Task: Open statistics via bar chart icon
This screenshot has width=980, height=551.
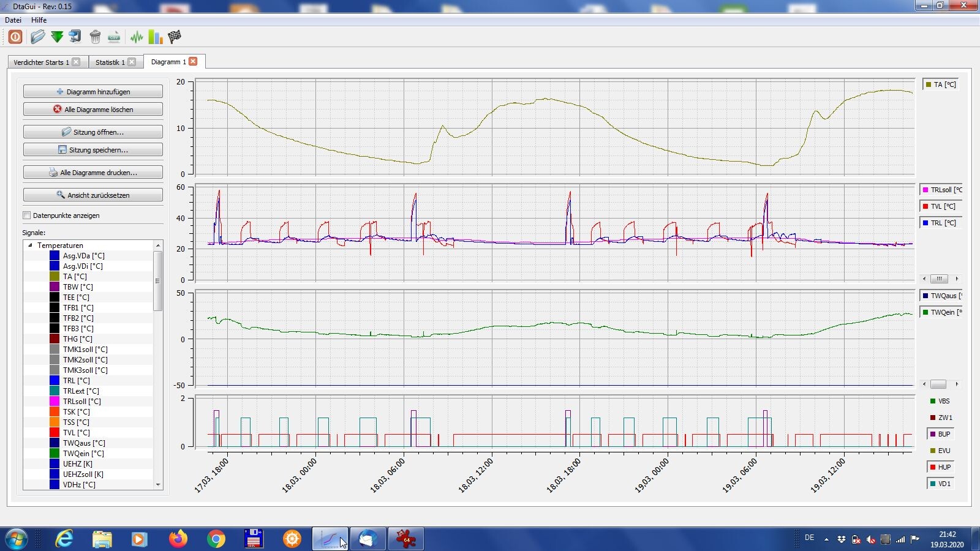Action: point(156,37)
